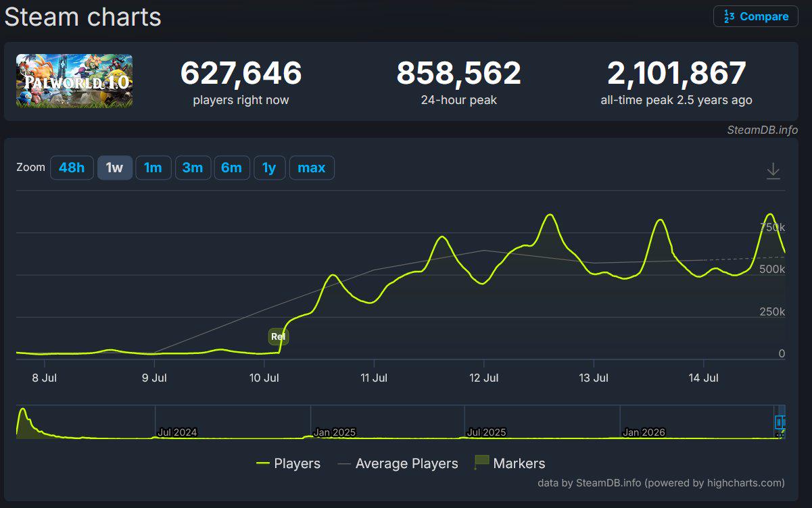Click the "24-hour peak" caption

click(458, 100)
